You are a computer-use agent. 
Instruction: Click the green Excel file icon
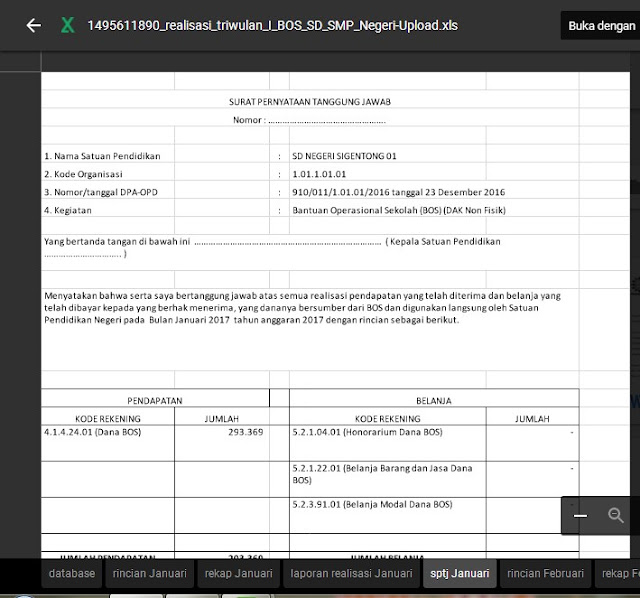tap(67, 25)
